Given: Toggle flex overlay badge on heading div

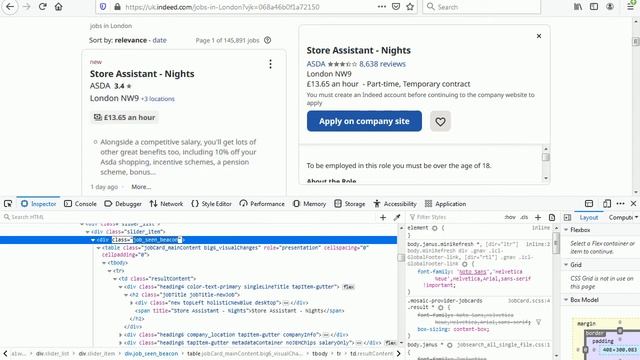Looking at the screenshot, I should (349, 287).
